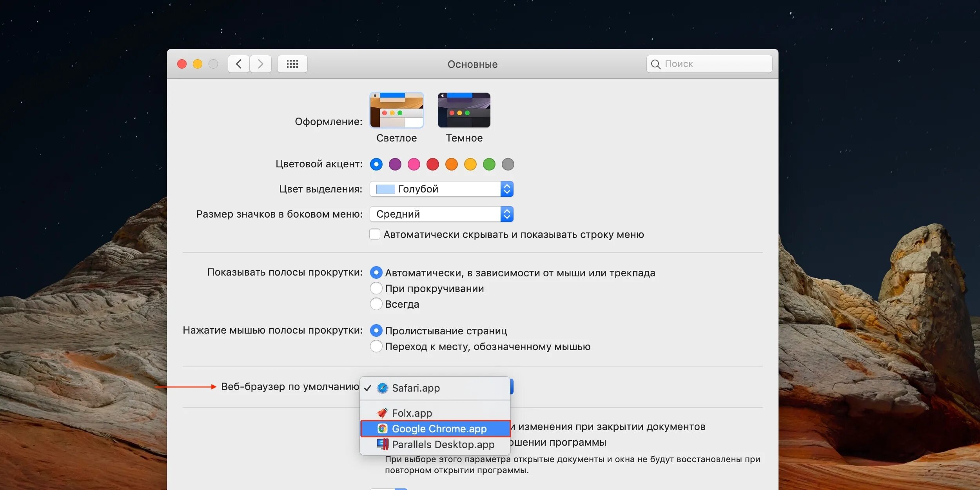Screen dimensions: 980x490
Task: Enable automatically hide and show menu bar
Action: pos(375,234)
